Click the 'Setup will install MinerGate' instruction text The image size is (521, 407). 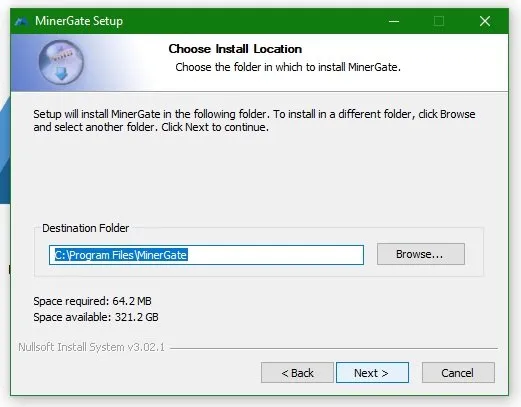point(254,121)
